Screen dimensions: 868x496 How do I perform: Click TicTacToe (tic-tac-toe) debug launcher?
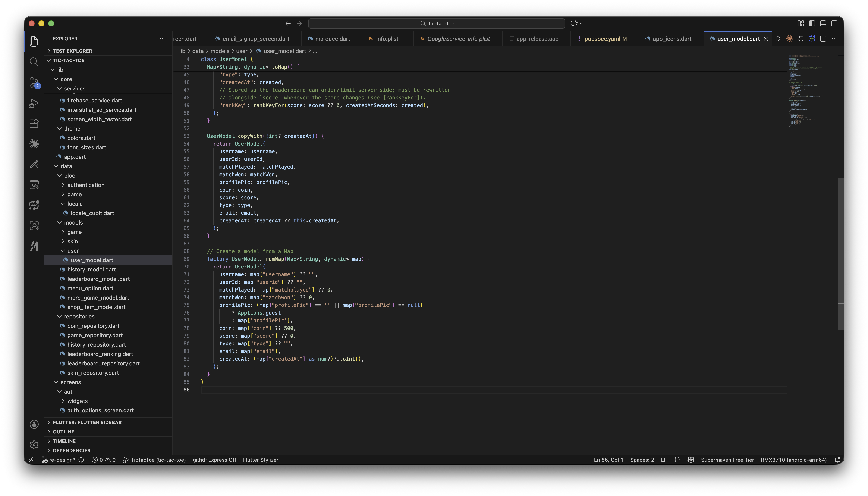tap(154, 460)
